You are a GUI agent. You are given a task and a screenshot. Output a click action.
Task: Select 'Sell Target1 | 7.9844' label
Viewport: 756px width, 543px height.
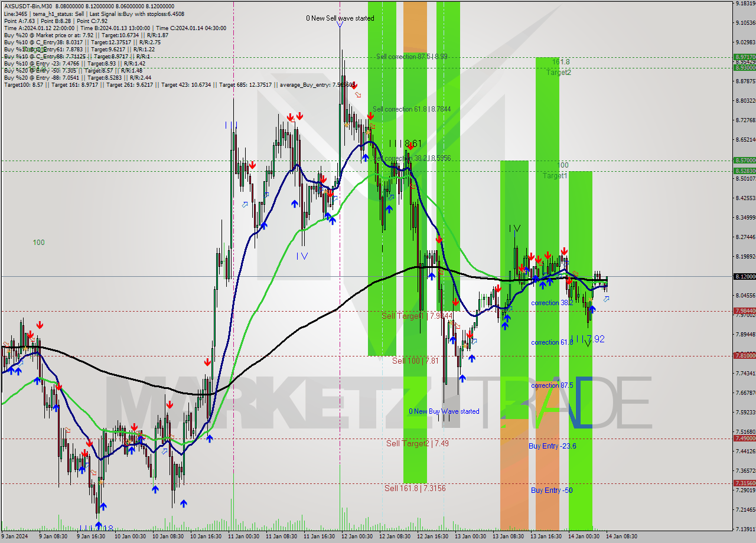pyautogui.click(x=417, y=316)
